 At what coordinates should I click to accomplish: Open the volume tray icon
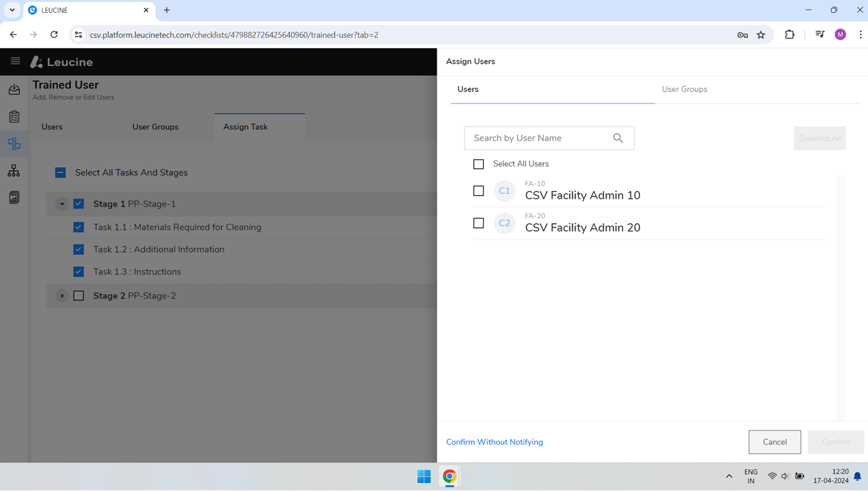point(785,477)
